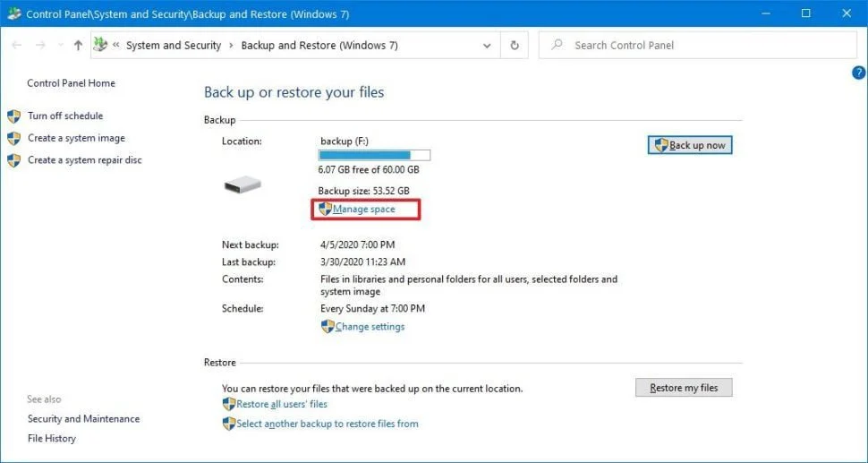Click the search magnifier icon

pyautogui.click(x=557, y=45)
